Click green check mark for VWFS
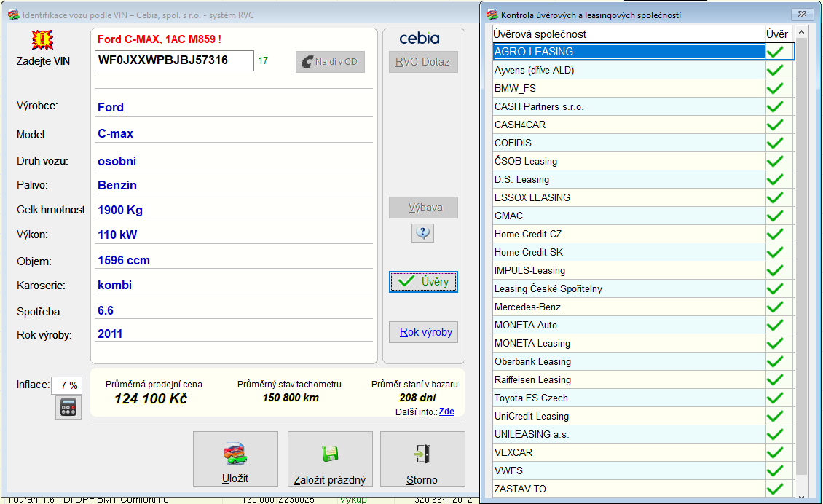The image size is (823, 504). (775, 471)
